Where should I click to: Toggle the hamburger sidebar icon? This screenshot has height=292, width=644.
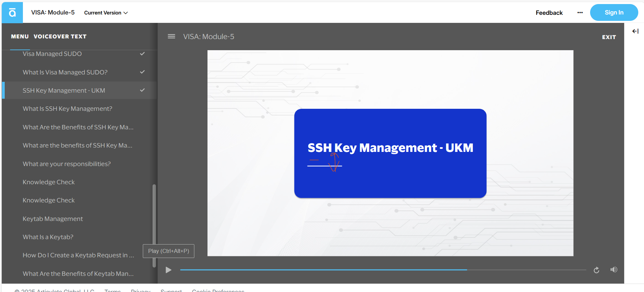click(171, 36)
